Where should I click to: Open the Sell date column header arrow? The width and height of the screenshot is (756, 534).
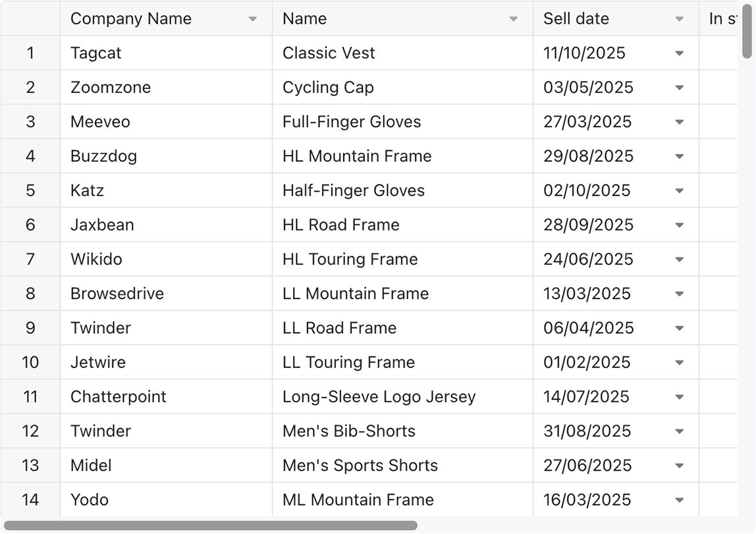(680, 19)
